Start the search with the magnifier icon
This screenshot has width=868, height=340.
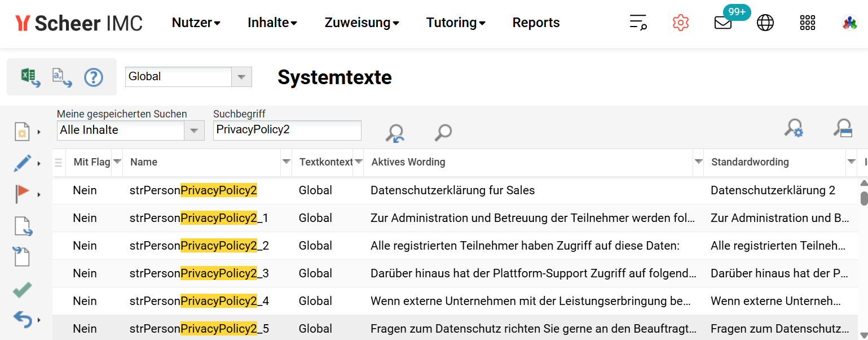[x=443, y=133]
